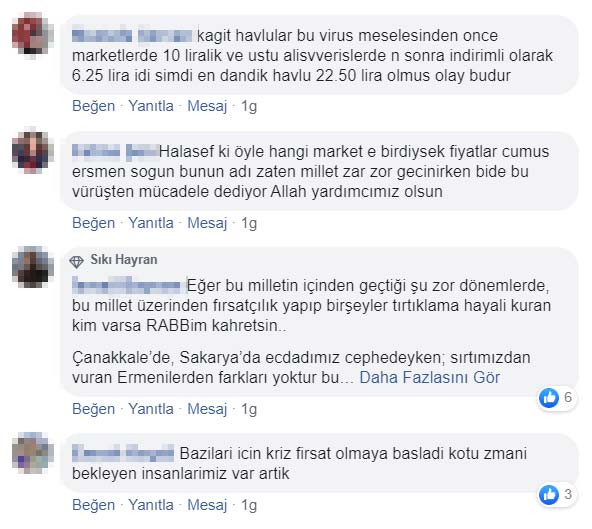Reply to the paper towel comment with Yanıtla

pos(151,106)
